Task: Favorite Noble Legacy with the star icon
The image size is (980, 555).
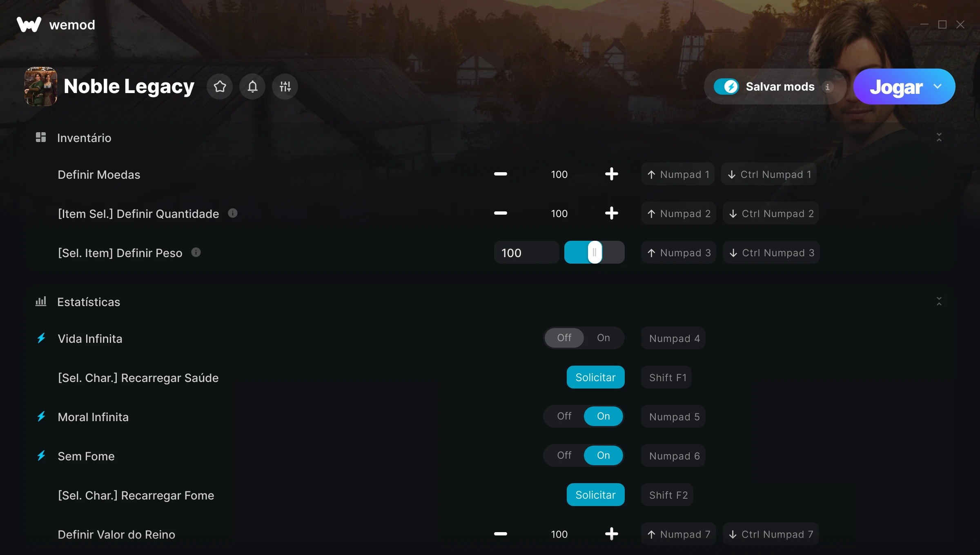Action: click(220, 87)
